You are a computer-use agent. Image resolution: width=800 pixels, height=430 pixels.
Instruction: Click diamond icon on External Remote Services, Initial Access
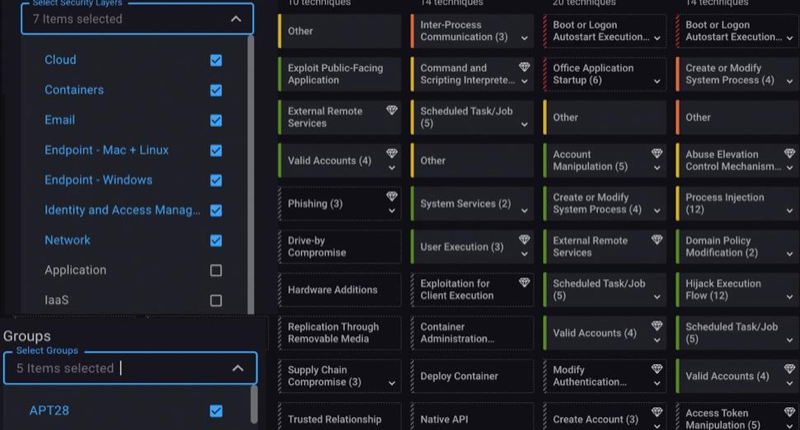(x=391, y=110)
